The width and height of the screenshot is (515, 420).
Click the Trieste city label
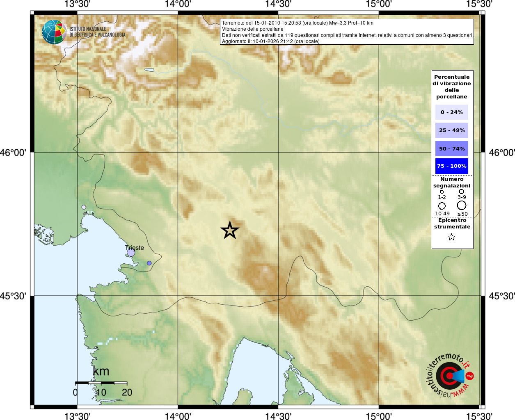(135, 248)
